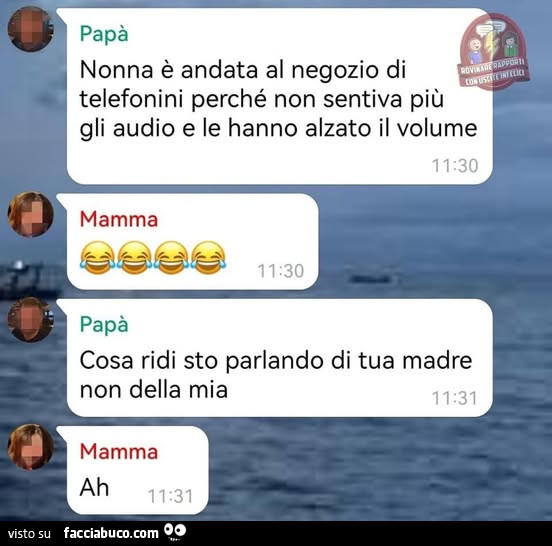Select the 'Papà' name on first message
The height and width of the screenshot is (546, 552).
point(104,34)
